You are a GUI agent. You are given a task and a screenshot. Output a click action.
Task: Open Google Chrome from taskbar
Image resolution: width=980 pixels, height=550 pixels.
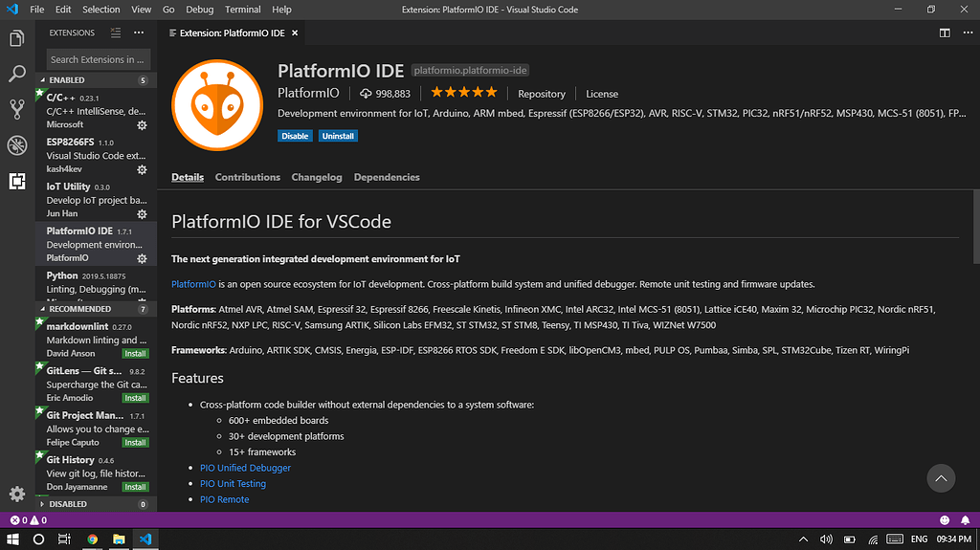tap(93, 539)
